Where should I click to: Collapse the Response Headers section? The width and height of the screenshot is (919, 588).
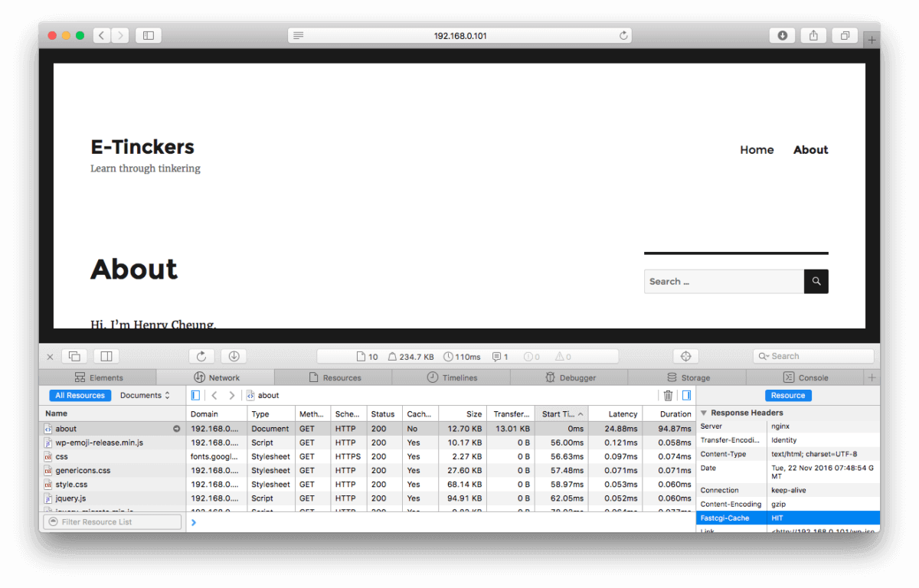pos(704,413)
